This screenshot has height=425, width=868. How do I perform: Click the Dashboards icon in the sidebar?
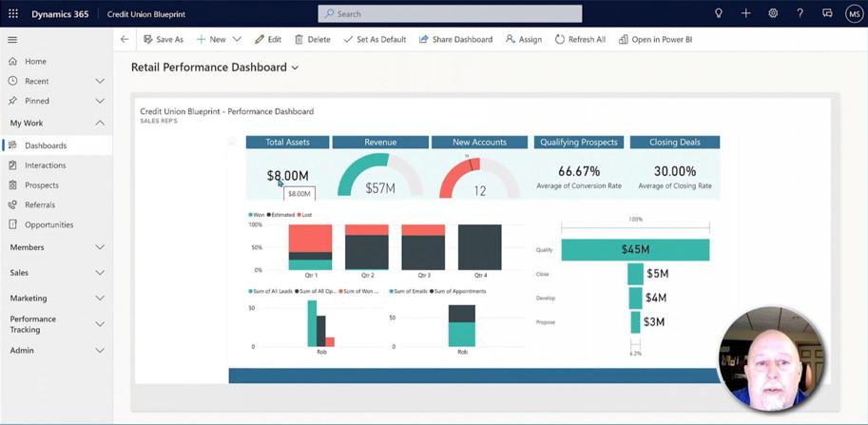coord(12,145)
